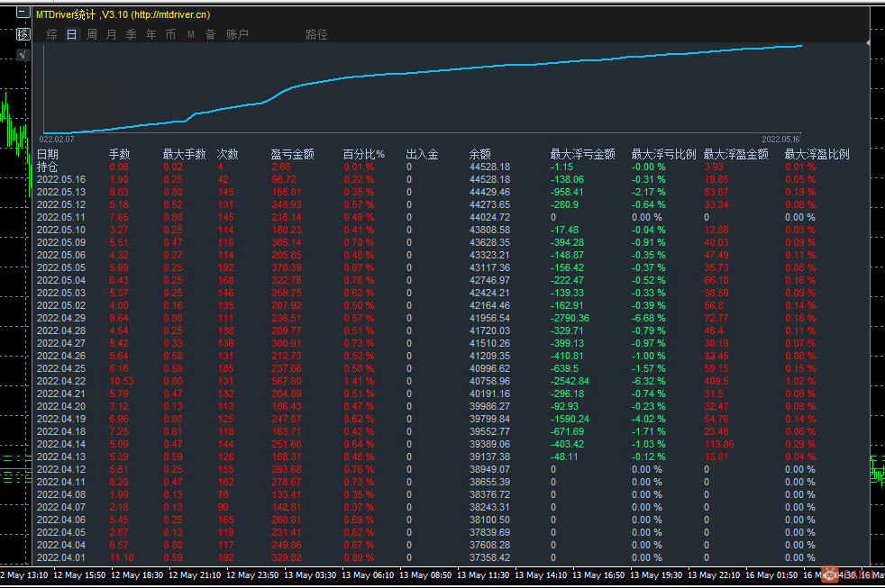Click the 备 notes icon in the toolbar
The height and width of the screenshot is (588, 885).
(x=209, y=34)
